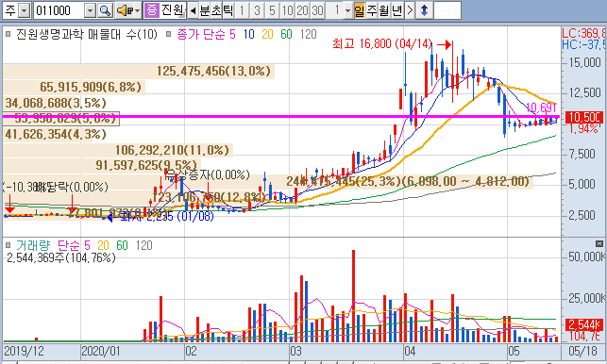Click the 65,915,909(6.8%) volume profile bar

tap(74, 87)
